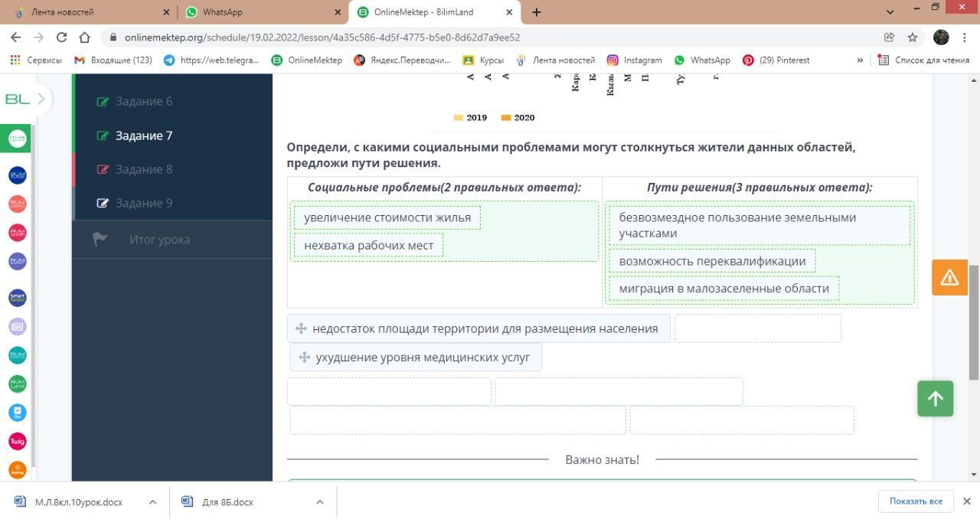Reload the page with refresh icon
The width and height of the screenshot is (980, 522).
tap(61, 38)
